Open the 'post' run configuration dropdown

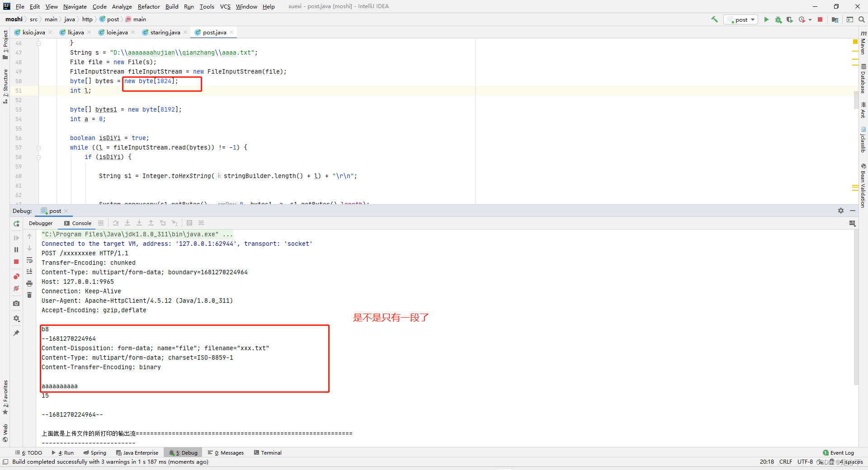(741, 19)
